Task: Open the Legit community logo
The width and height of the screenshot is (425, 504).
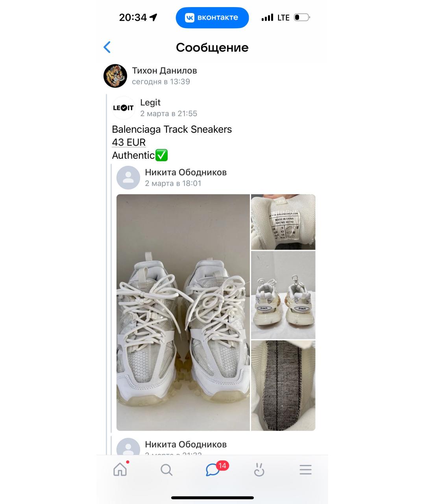Action: click(x=123, y=108)
